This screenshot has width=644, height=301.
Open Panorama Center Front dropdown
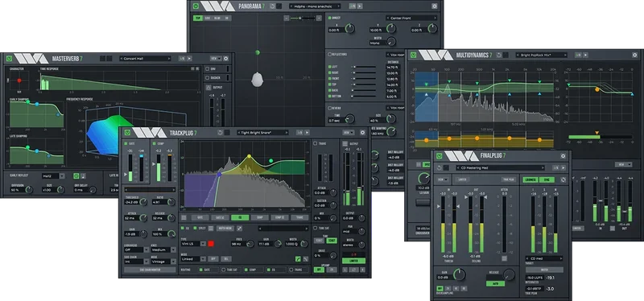[x=411, y=18]
